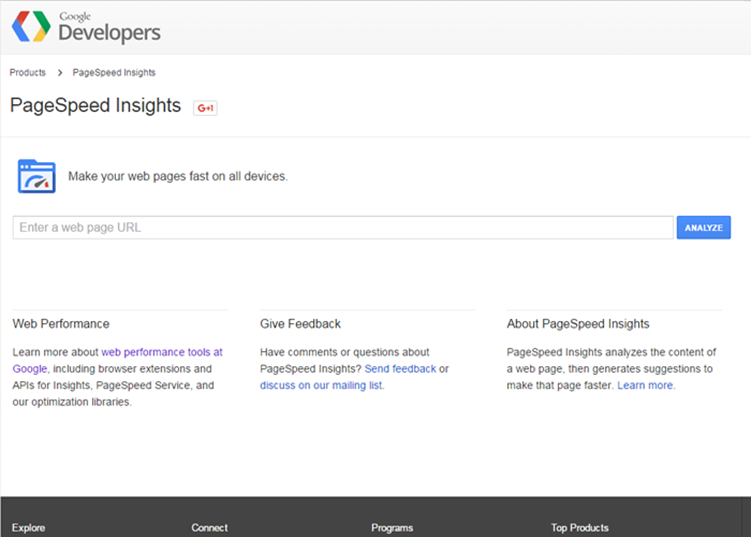Open PageSpeed Insights breadcrumb link
The width and height of the screenshot is (751, 537).
(x=114, y=72)
